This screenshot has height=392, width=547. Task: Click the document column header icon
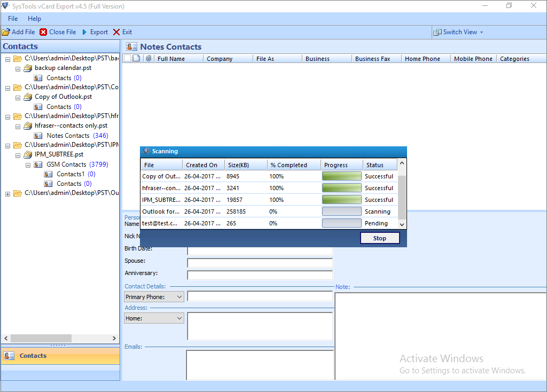pyautogui.click(x=136, y=58)
